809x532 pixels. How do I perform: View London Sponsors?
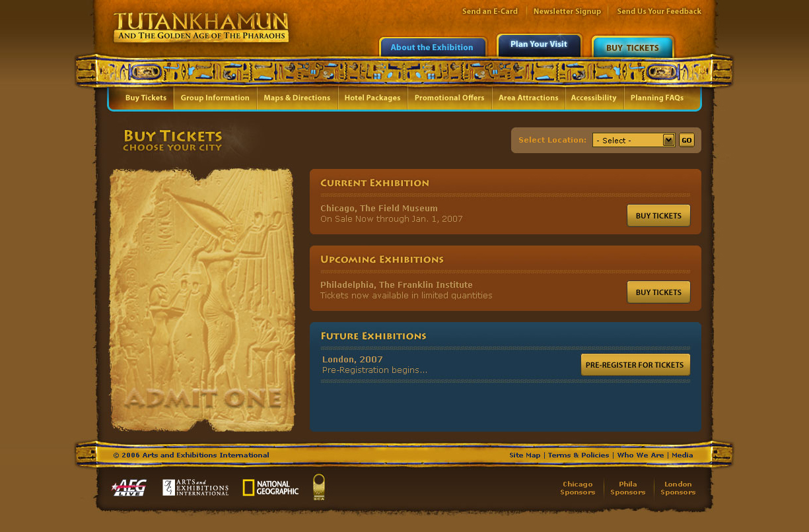click(678, 488)
